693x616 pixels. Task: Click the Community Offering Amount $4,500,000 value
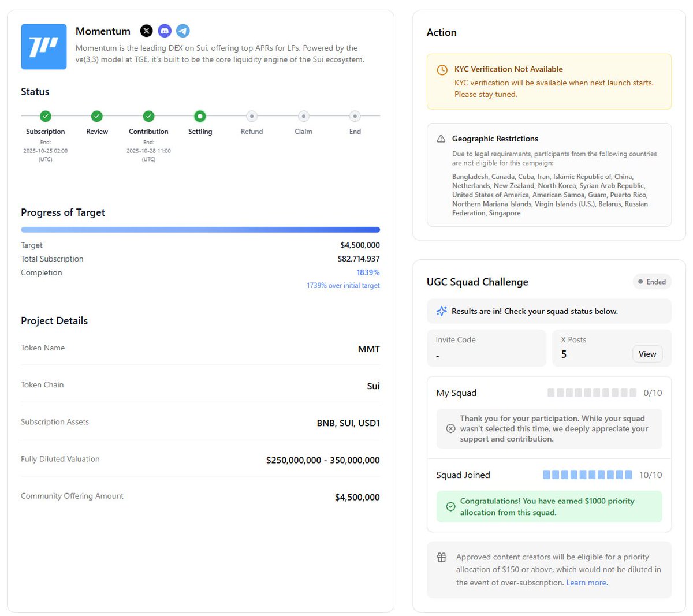tap(357, 497)
